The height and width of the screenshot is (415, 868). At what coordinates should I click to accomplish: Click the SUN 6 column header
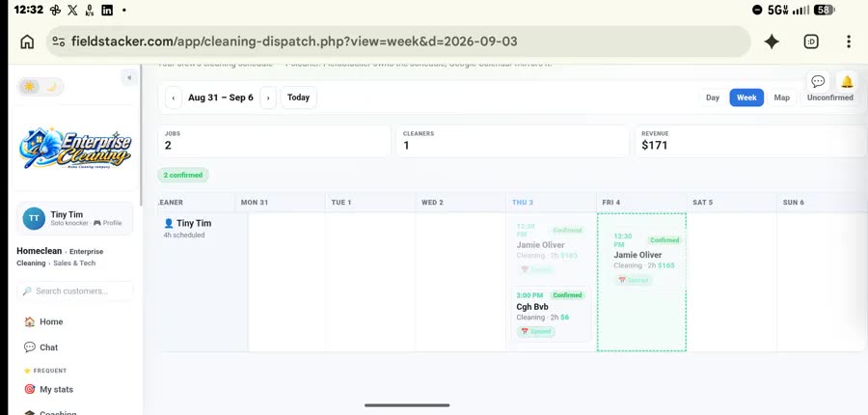(x=822, y=203)
